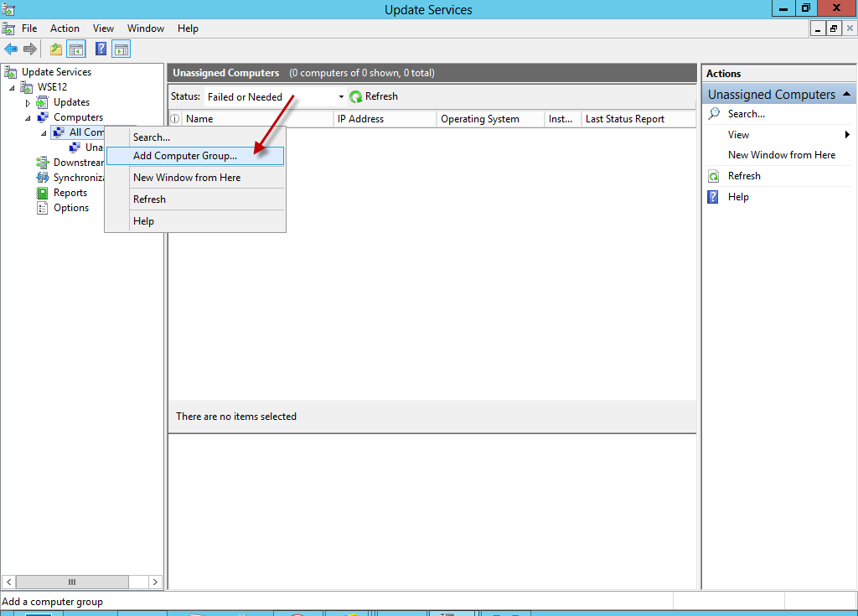Open the Status filter dropdown
858x616 pixels.
tap(341, 97)
